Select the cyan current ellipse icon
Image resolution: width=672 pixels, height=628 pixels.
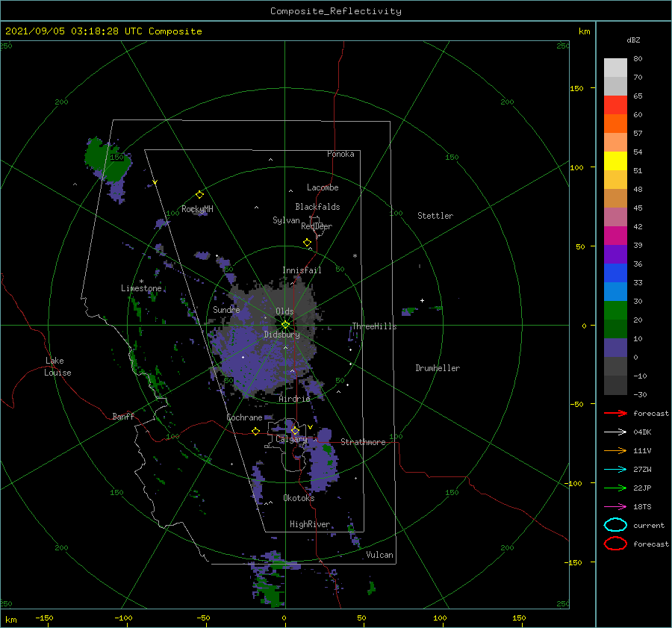(x=615, y=525)
